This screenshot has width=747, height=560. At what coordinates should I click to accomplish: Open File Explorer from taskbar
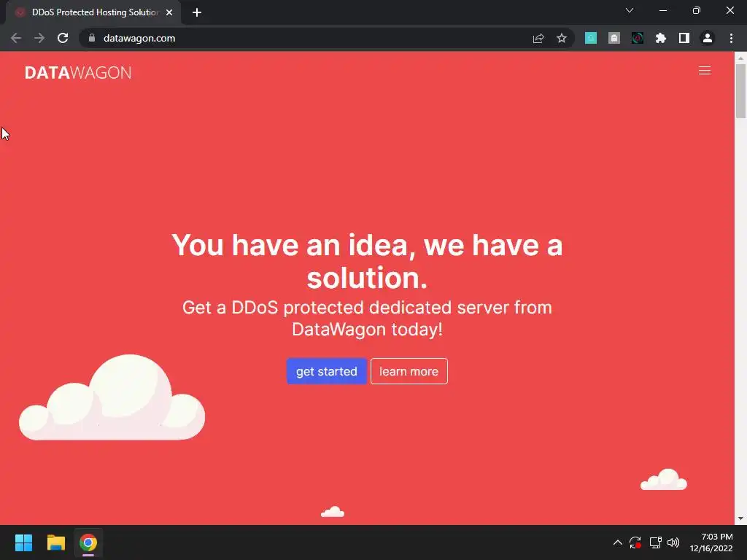coord(55,542)
